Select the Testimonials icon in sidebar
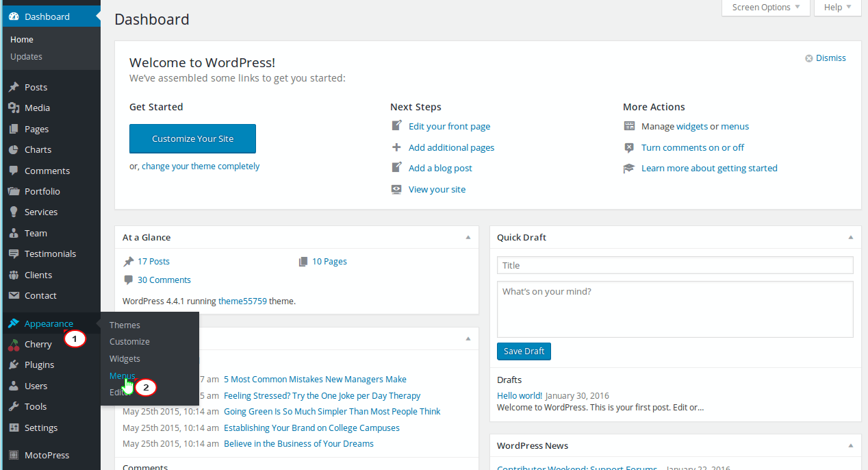Screen dimensions: 868x470 click(x=14, y=253)
